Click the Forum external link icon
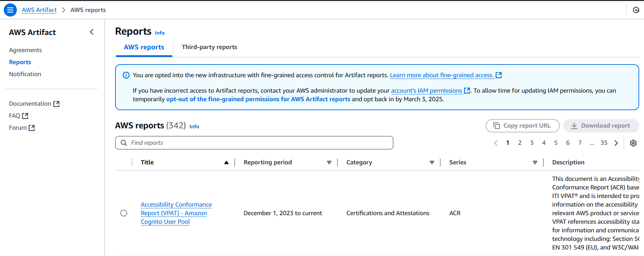This screenshot has height=256, width=644. 32,128
